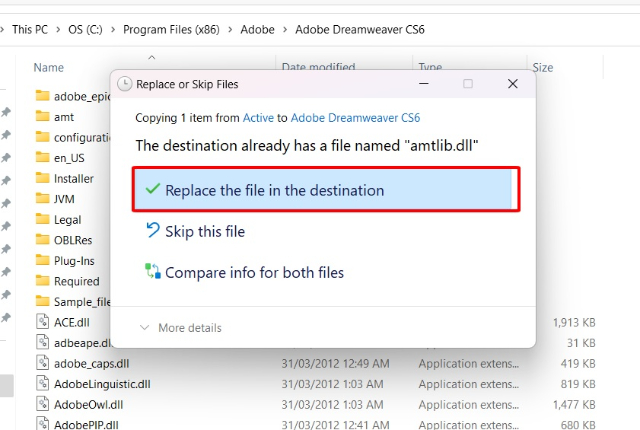Expand More details chevron
Viewport: 640px width, 430px height.
pos(144,328)
